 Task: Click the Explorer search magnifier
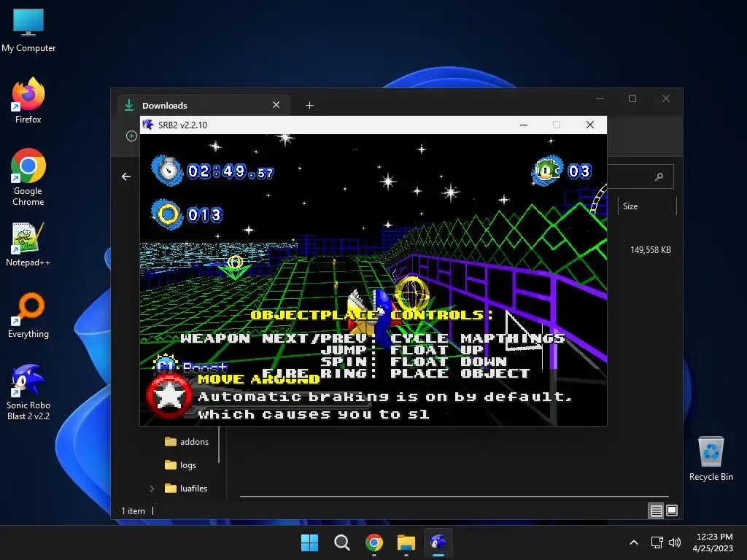click(x=659, y=176)
